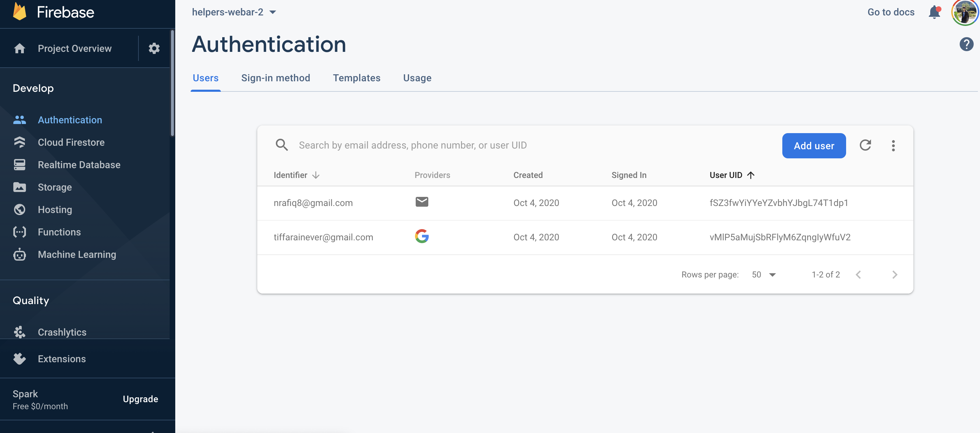Click the help question mark icon
This screenshot has height=433, width=980.
click(966, 44)
